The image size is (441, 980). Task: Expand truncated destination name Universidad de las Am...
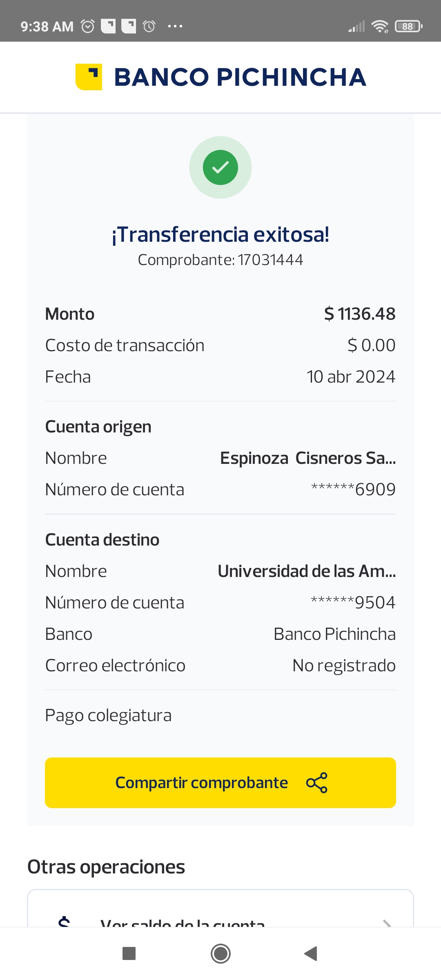click(307, 571)
